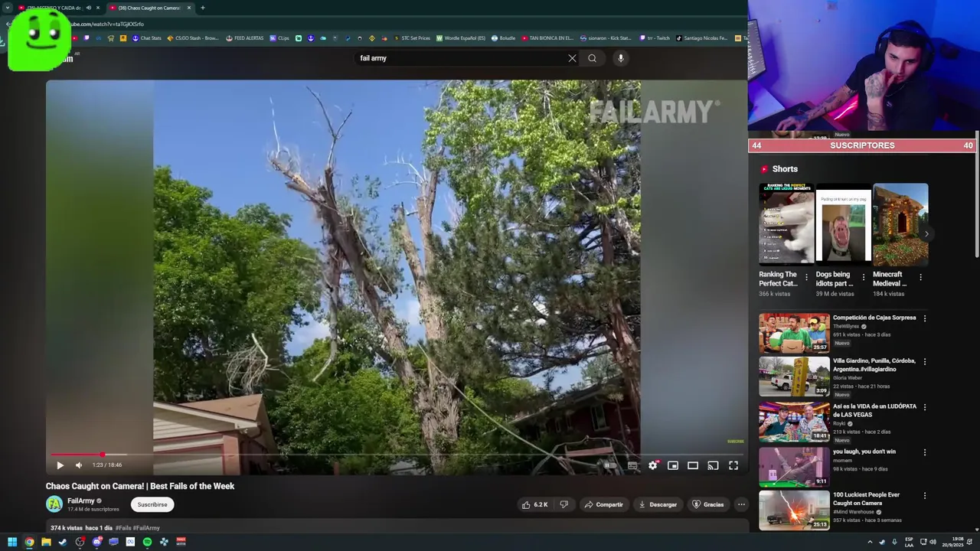Mute the video player volume

pyautogui.click(x=78, y=465)
